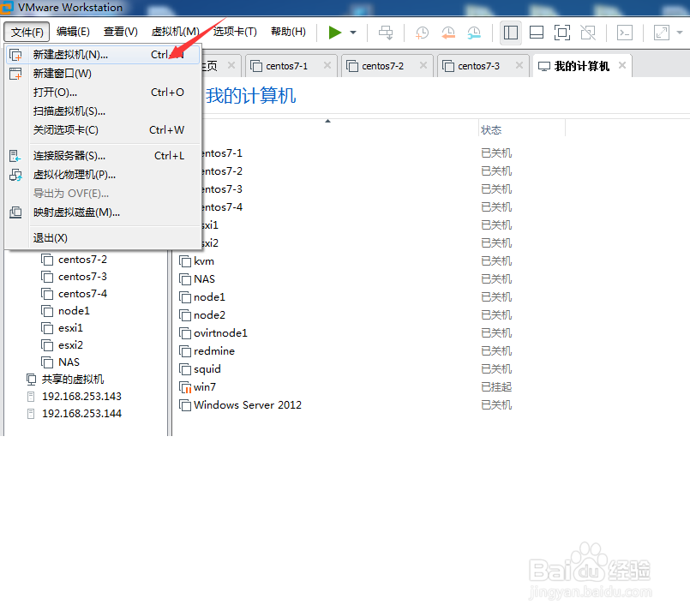The height and width of the screenshot is (616, 690).
Task: Open the 选项卡(T) menu
Action: 235,32
